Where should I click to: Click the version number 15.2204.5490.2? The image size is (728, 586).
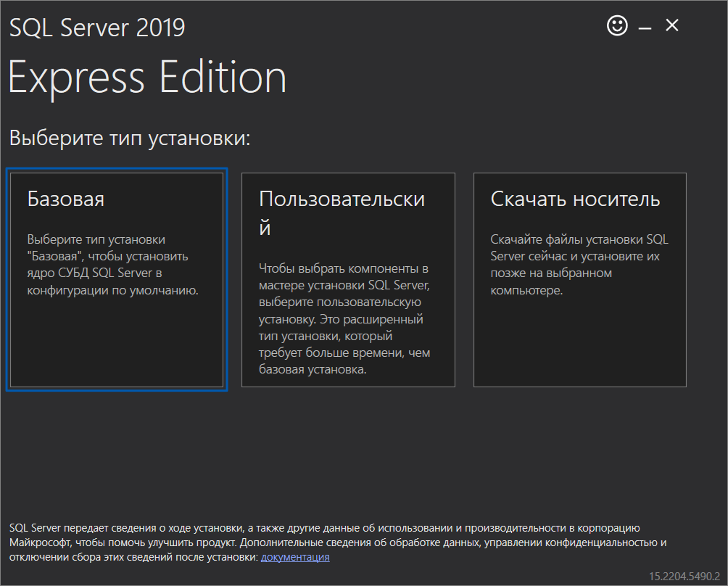[684, 577]
